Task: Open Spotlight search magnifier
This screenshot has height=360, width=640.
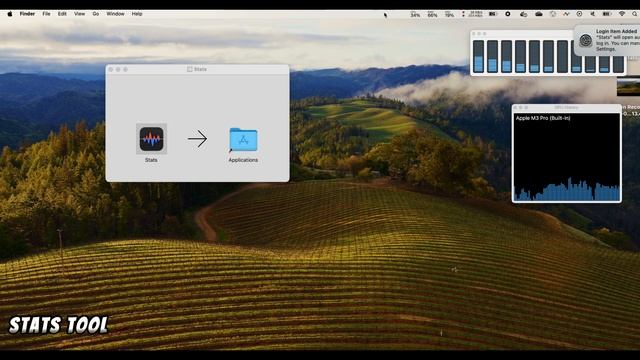Action: coord(635,14)
